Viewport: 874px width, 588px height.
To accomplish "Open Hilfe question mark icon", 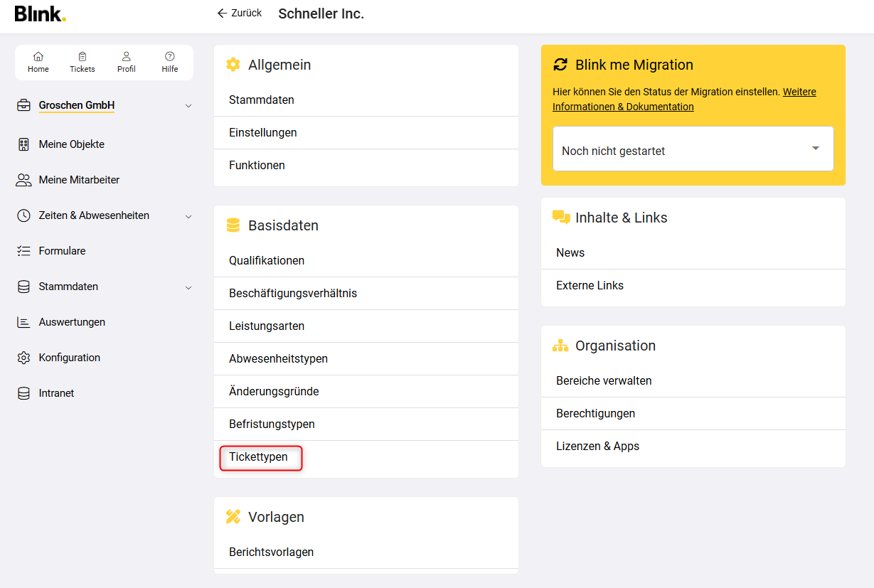I will coord(170,57).
